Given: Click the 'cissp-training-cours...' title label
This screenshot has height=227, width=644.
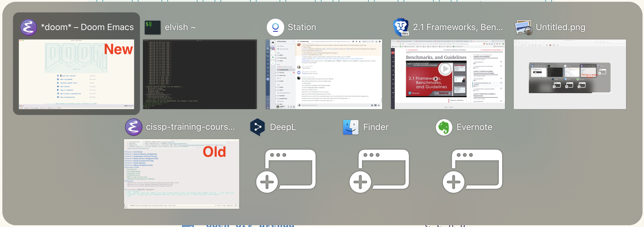Looking at the screenshot, I should (190, 127).
